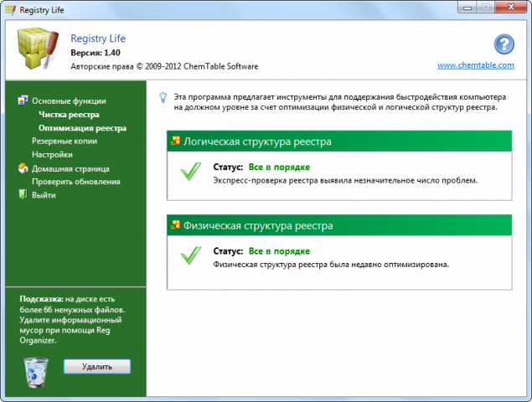Click the Физическая структура реестра header icon
This screenshot has height=402, width=532.
[x=175, y=224]
